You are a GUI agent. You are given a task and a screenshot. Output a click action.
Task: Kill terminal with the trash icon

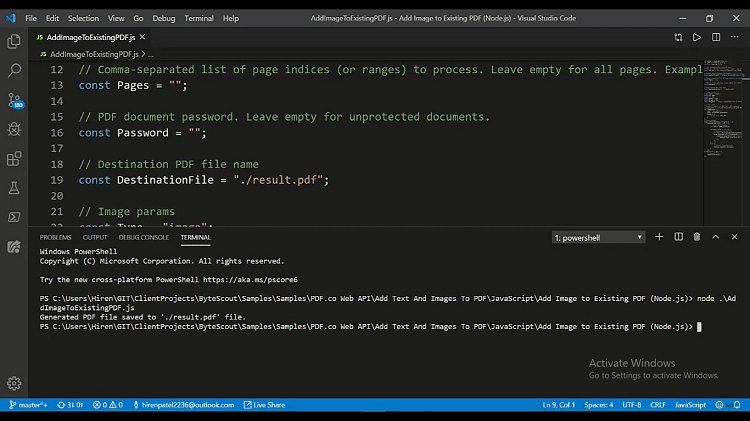pyautogui.click(x=697, y=237)
